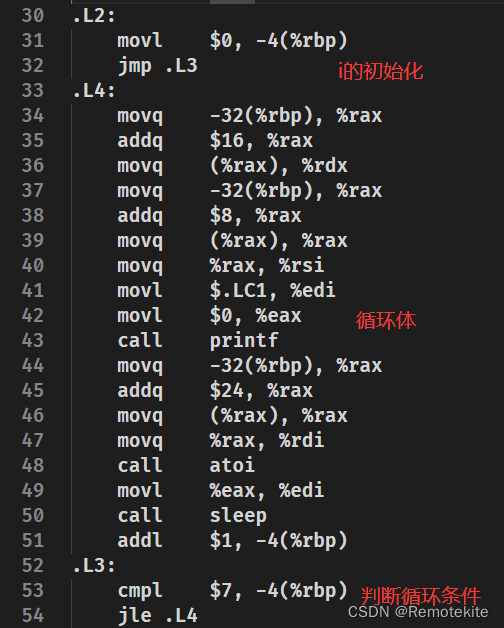This screenshot has width=504, height=628.
Task: Click the horizontal scrollbar thumb at top
Action: coord(232,2)
